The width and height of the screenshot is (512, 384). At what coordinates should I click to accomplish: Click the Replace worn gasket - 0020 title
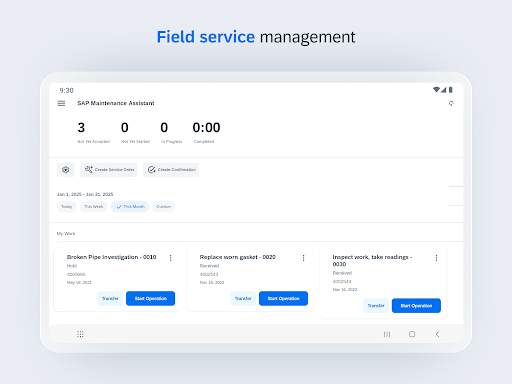tap(238, 257)
